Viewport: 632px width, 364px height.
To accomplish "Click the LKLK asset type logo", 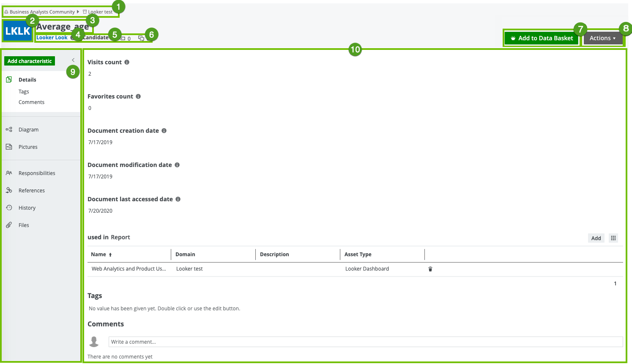I will pos(18,31).
